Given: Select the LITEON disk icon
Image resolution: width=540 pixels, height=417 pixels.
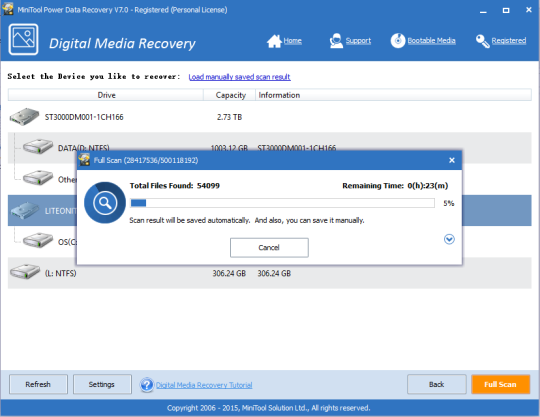Looking at the screenshot, I should 25,210.
